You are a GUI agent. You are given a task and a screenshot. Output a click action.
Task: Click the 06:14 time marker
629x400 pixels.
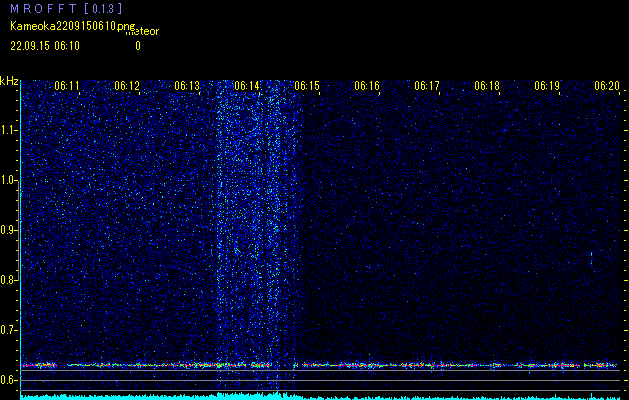[x=247, y=85]
